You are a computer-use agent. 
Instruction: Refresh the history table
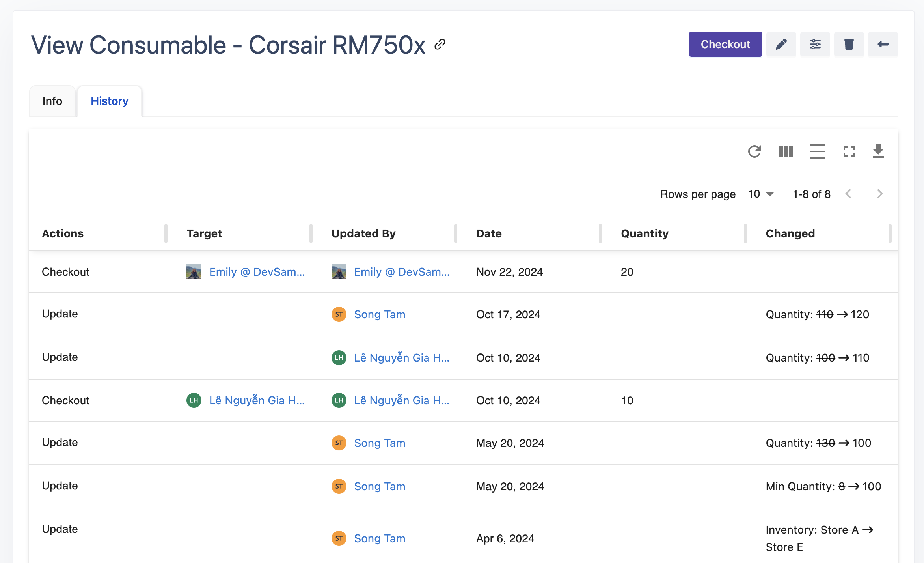tap(754, 151)
